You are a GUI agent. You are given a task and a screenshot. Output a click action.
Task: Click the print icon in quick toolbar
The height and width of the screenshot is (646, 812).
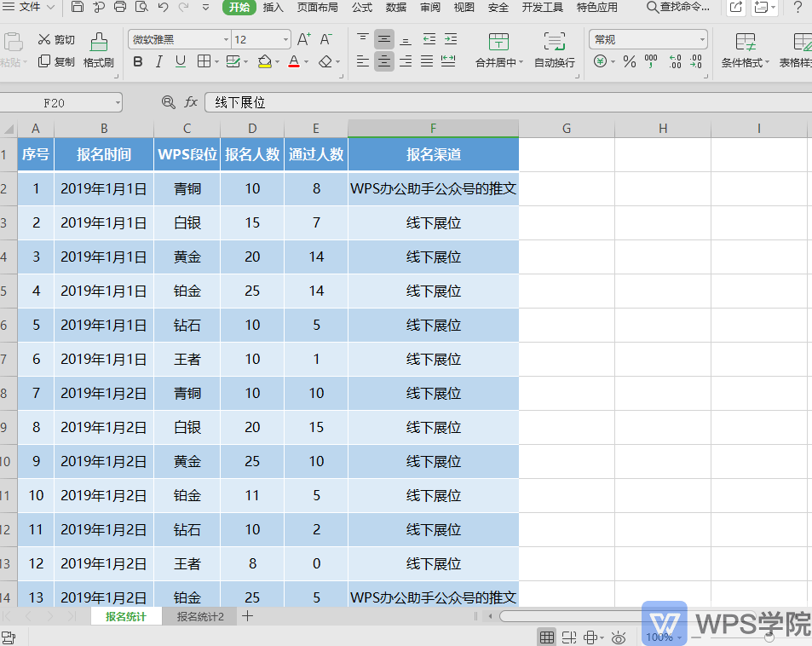click(x=119, y=7)
